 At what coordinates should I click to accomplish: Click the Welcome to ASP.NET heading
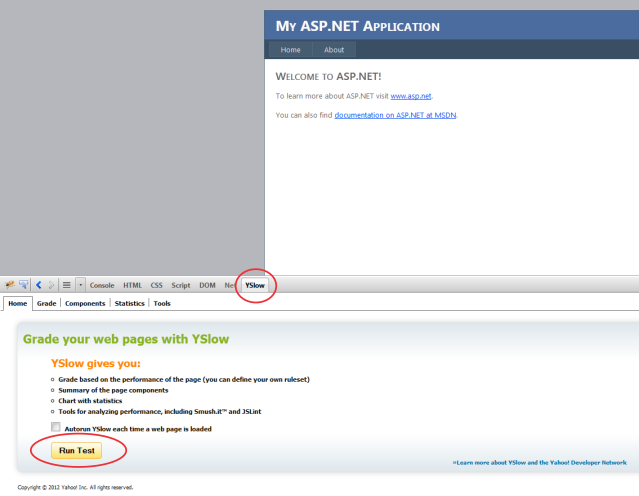328,76
